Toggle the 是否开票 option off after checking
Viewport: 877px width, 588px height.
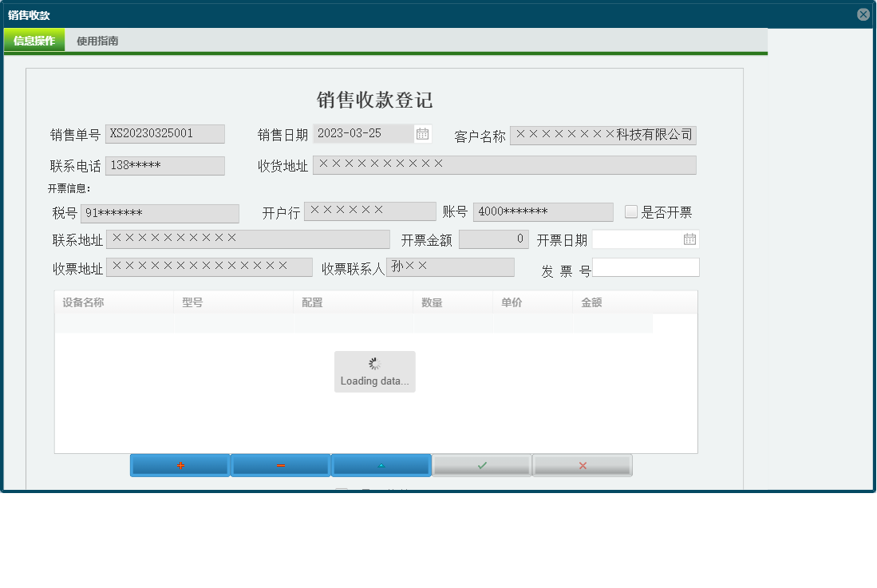[630, 211]
